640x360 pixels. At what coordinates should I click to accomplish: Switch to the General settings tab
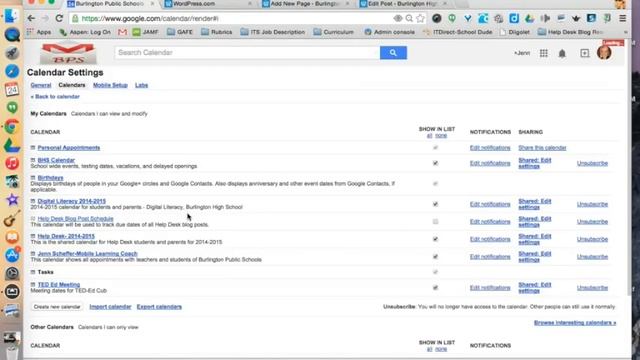(41, 85)
